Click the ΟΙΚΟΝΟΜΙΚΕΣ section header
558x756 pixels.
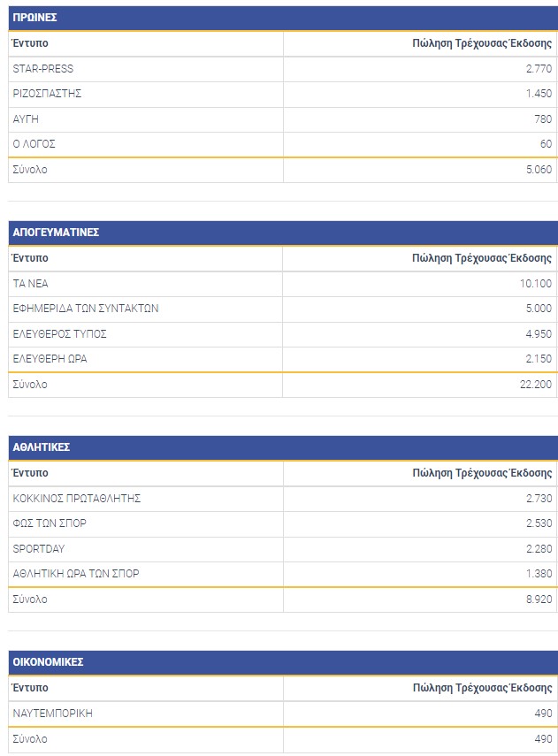[x=48, y=662]
